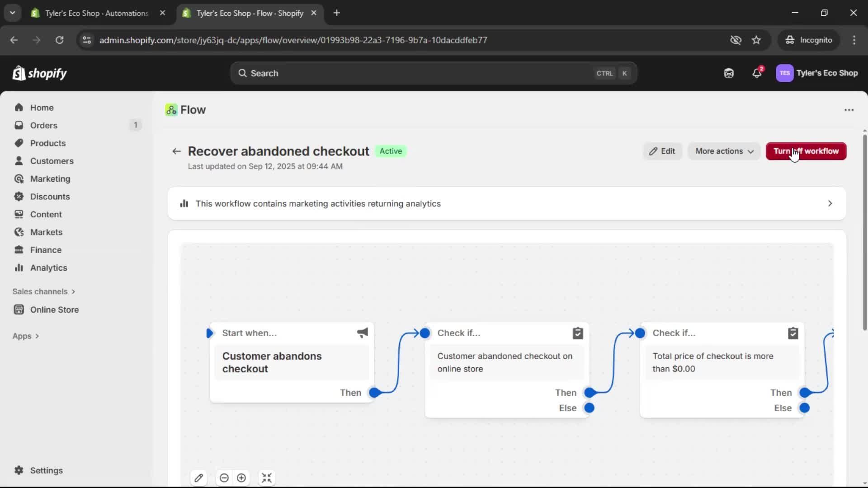Open Discounts in the sidebar
Image resolution: width=868 pixels, height=488 pixels.
50,196
